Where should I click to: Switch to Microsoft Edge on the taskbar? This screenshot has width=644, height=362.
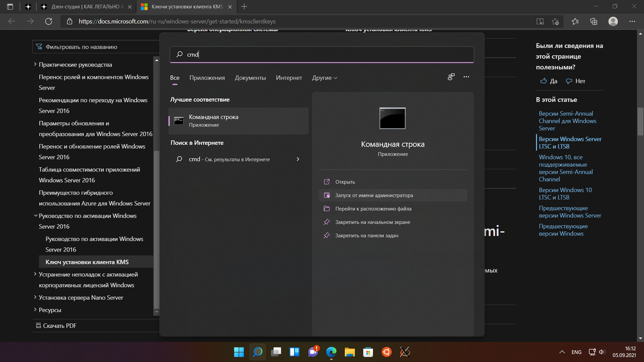(x=331, y=352)
